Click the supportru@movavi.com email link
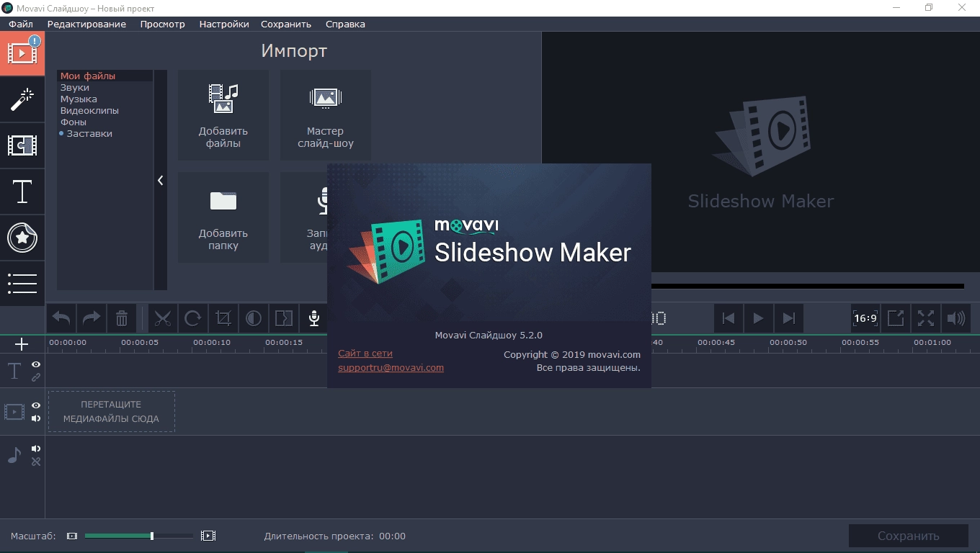 point(391,367)
